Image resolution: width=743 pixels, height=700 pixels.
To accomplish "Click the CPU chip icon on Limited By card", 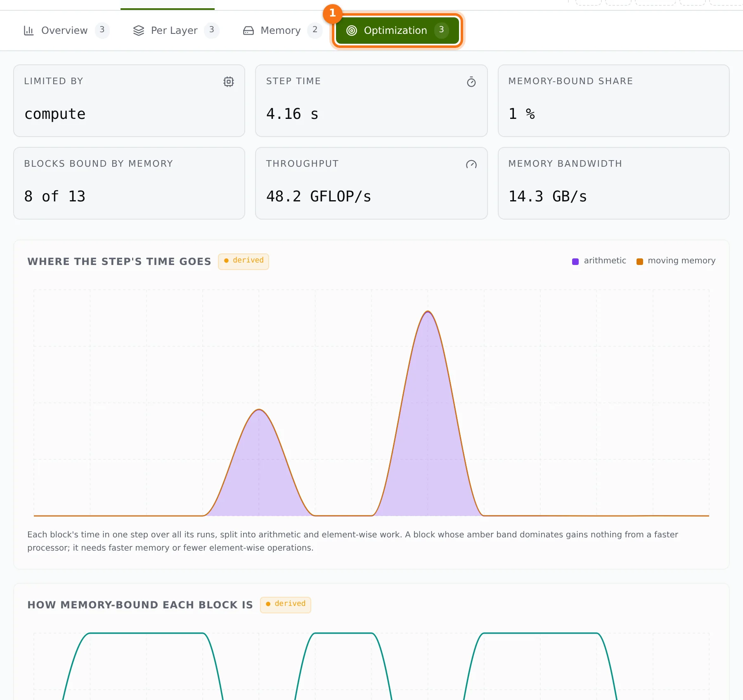I will 229,82.
